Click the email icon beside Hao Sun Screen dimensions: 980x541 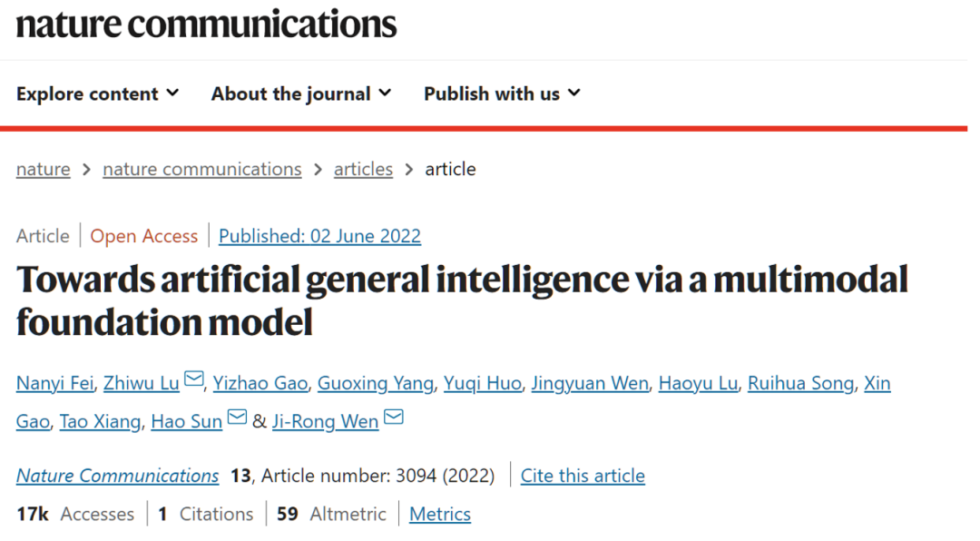(237, 418)
